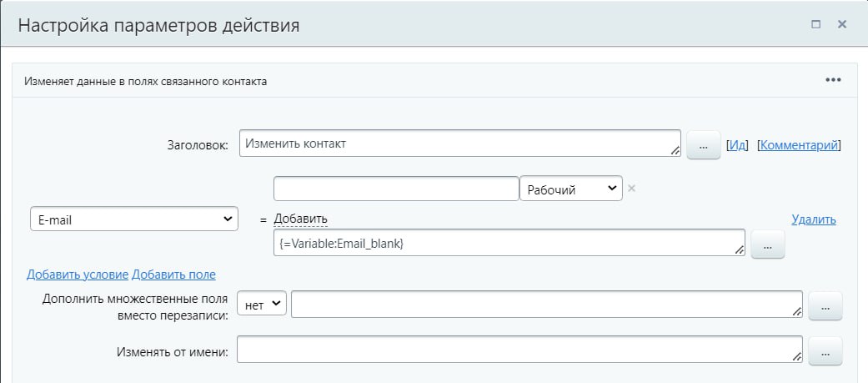
Task: Close the Настройка параметров действия dialog
Action: pyautogui.click(x=842, y=25)
